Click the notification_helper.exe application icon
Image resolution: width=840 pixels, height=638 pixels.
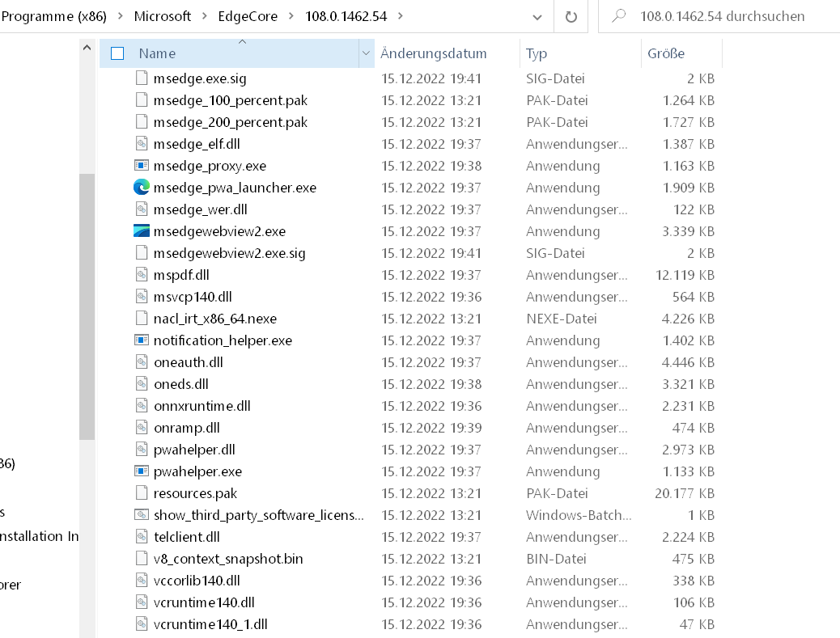[x=142, y=340]
